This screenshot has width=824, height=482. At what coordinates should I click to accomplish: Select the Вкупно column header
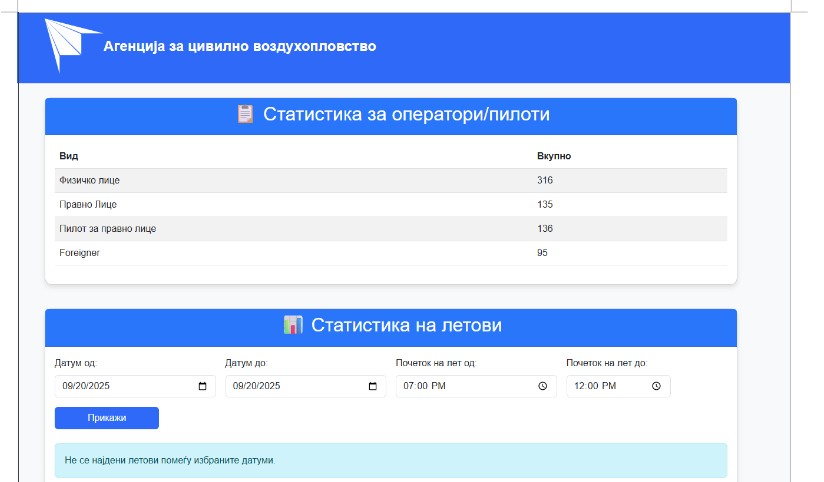coord(554,156)
